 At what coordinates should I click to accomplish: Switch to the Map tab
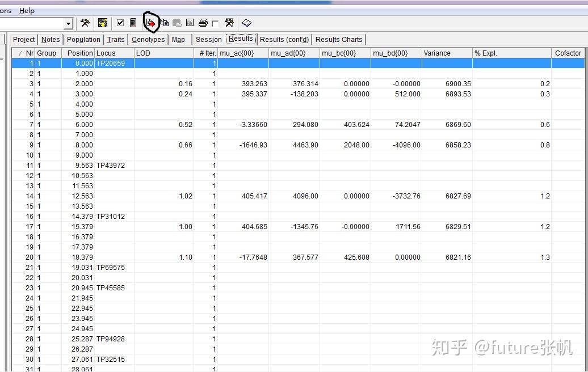coord(178,39)
